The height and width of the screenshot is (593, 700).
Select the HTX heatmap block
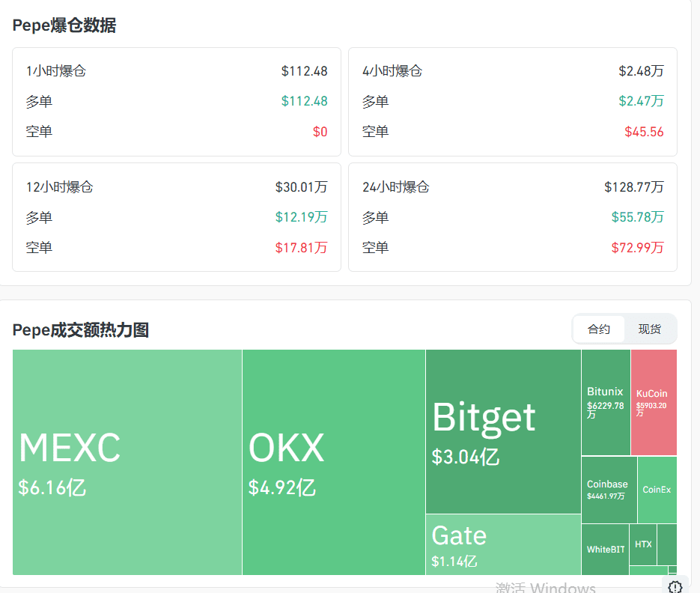643,545
